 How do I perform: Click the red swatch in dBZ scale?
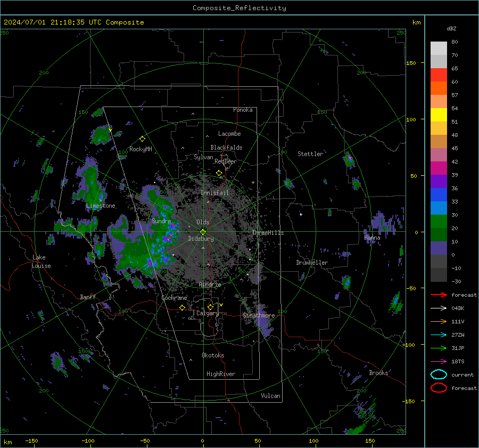coord(439,75)
